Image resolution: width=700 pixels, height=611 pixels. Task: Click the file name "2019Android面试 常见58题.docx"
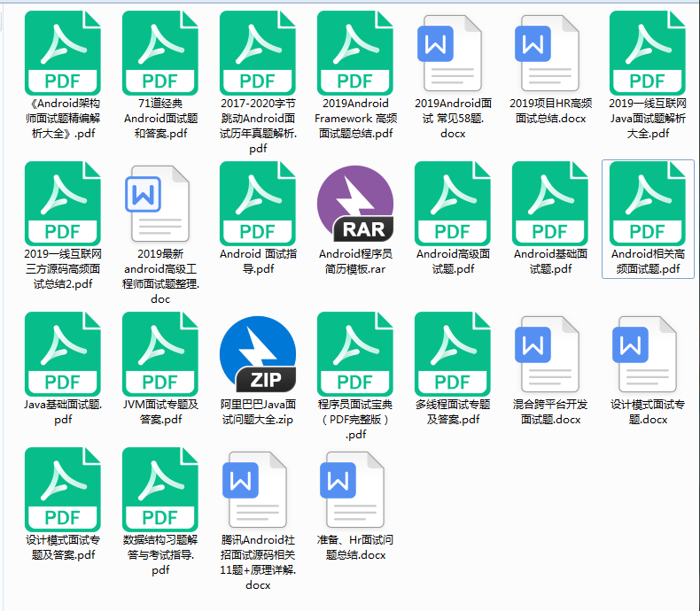[453, 118]
